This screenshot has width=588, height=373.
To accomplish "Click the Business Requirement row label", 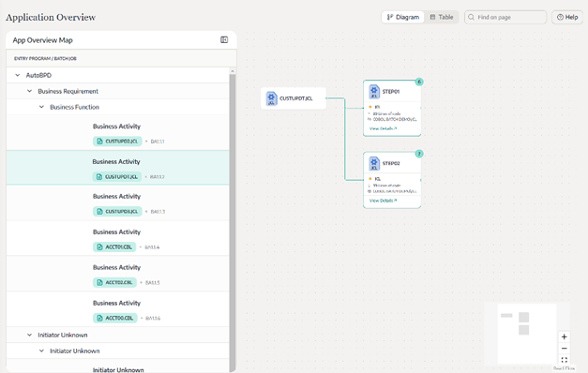I will click(x=68, y=91).
